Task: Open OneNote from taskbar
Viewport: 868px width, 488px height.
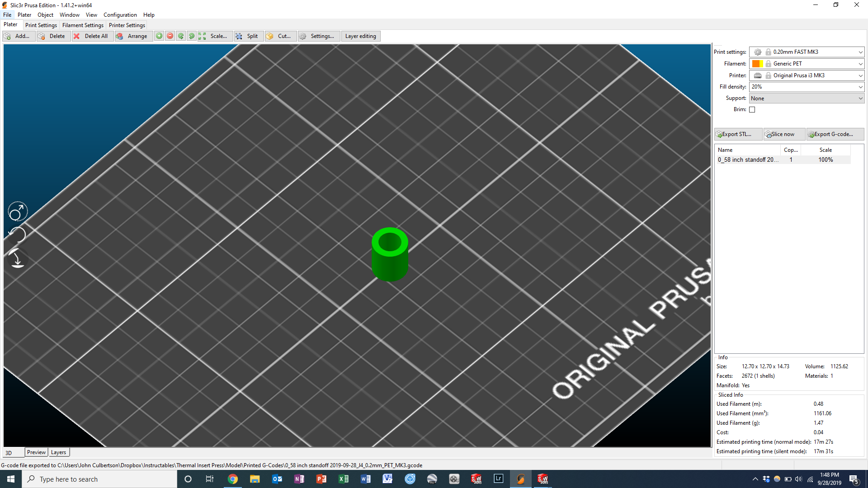Action: [x=299, y=479]
